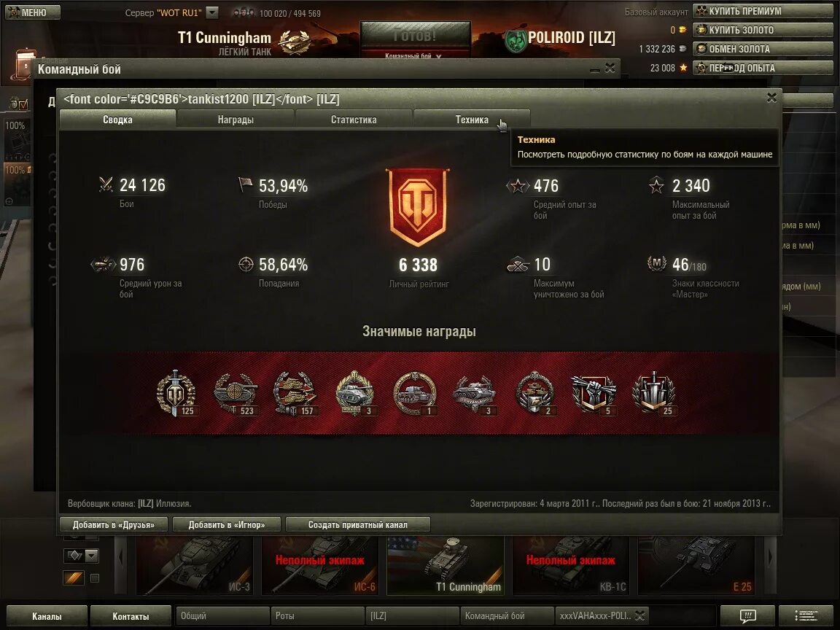Close the xxxVAHAxxx-POLI chat channel tab
The height and width of the screenshot is (630, 840).
coord(639,616)
